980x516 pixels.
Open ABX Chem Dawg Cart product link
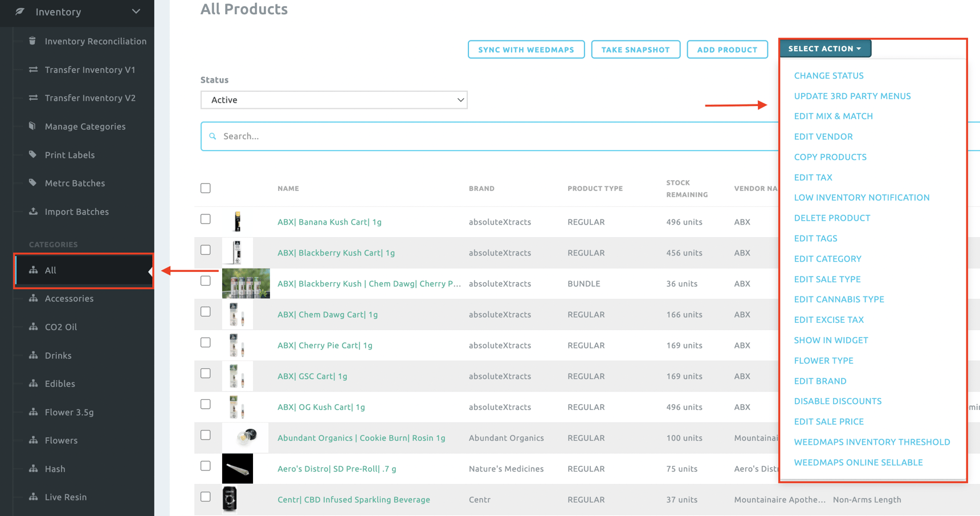point(327,314)
